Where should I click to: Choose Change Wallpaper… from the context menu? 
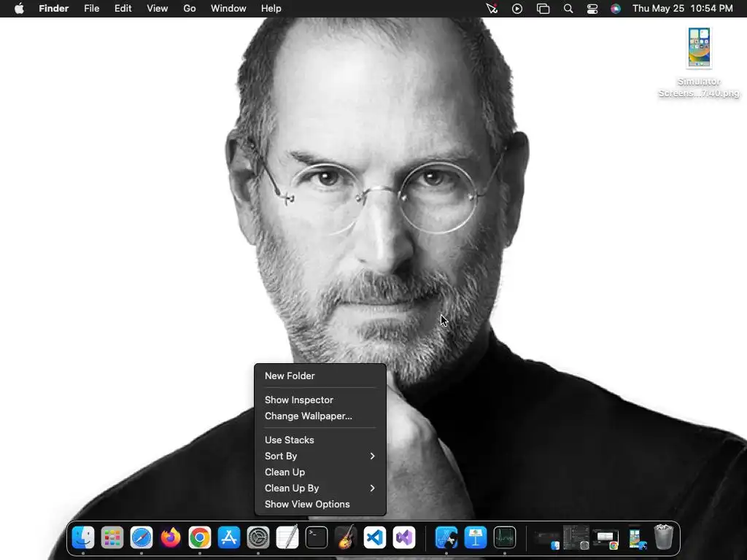click(x=320, y=416)
